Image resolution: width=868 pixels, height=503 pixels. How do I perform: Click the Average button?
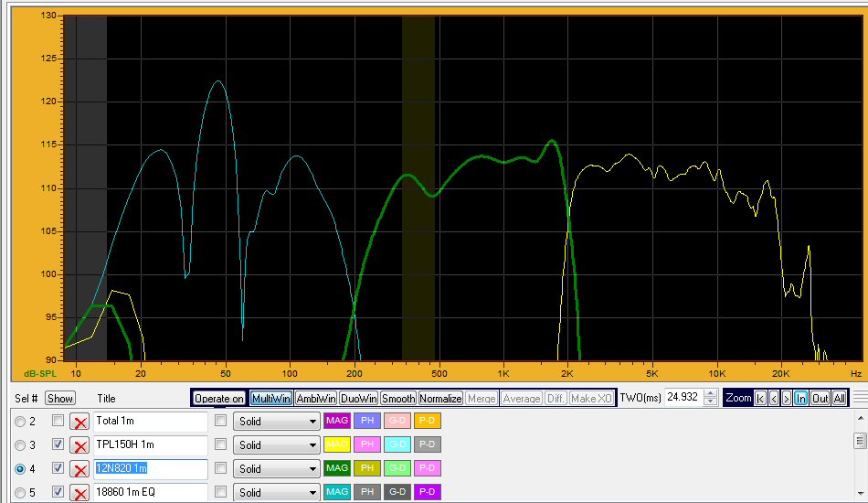click(522, 399)
